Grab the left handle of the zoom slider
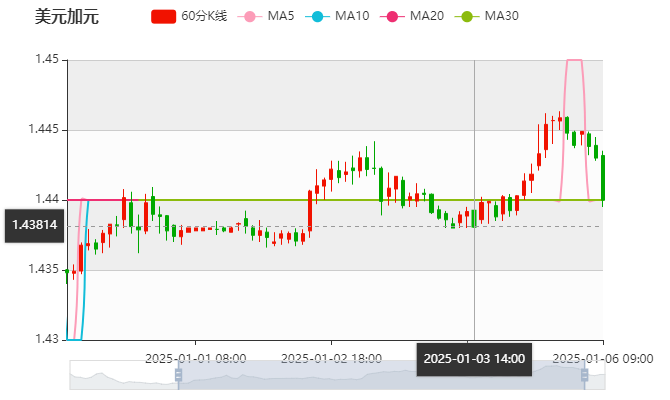The width and height of the screenshot is (670, 400). [176, 375]
